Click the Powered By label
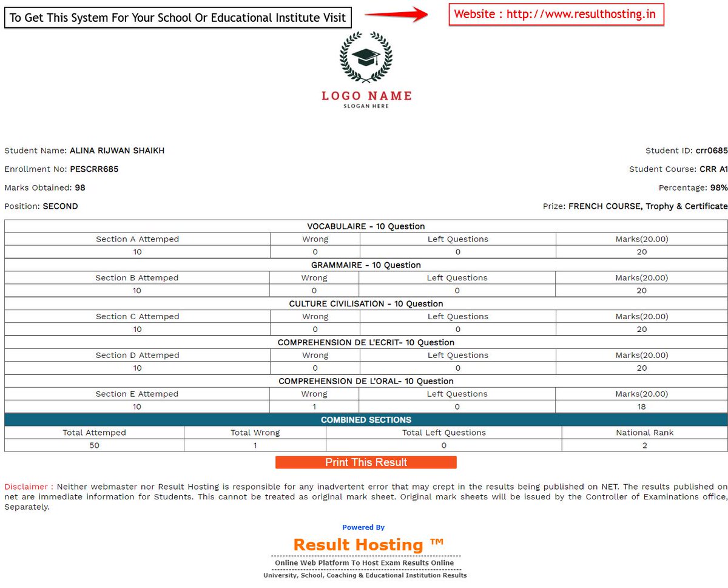The width and height of the screenshot is (728, 588). [x=364, y=527]
